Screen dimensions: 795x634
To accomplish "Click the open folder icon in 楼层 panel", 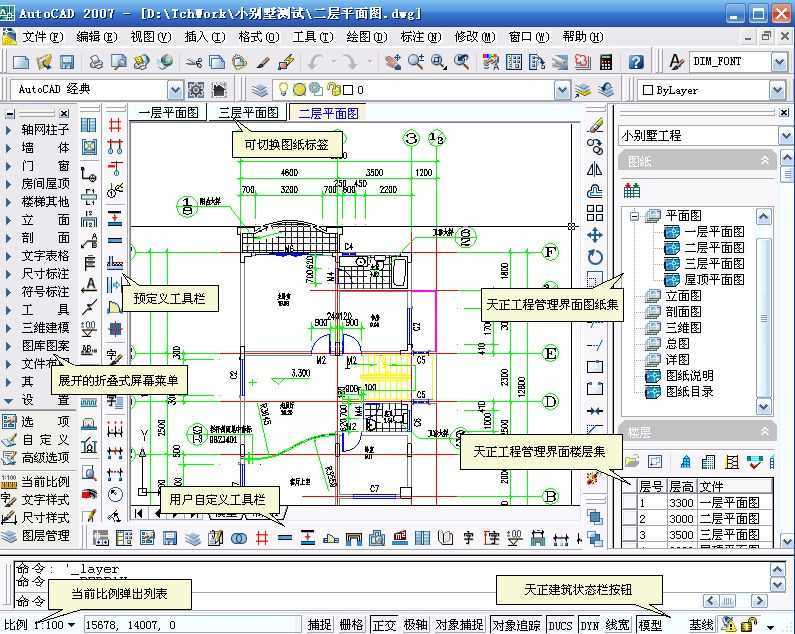I will pos(632,462).
